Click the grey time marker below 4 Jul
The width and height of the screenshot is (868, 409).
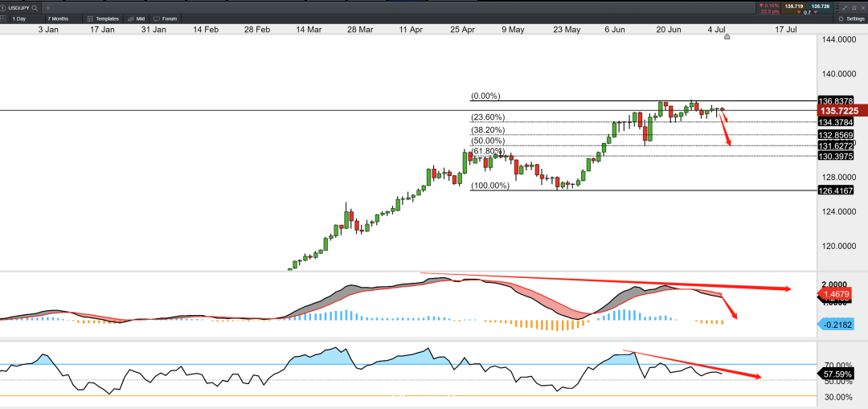(727, 37)
